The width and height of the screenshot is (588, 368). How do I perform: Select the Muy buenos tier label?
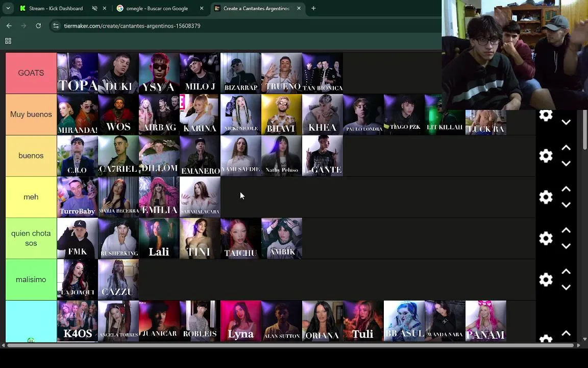click(31, 114)
